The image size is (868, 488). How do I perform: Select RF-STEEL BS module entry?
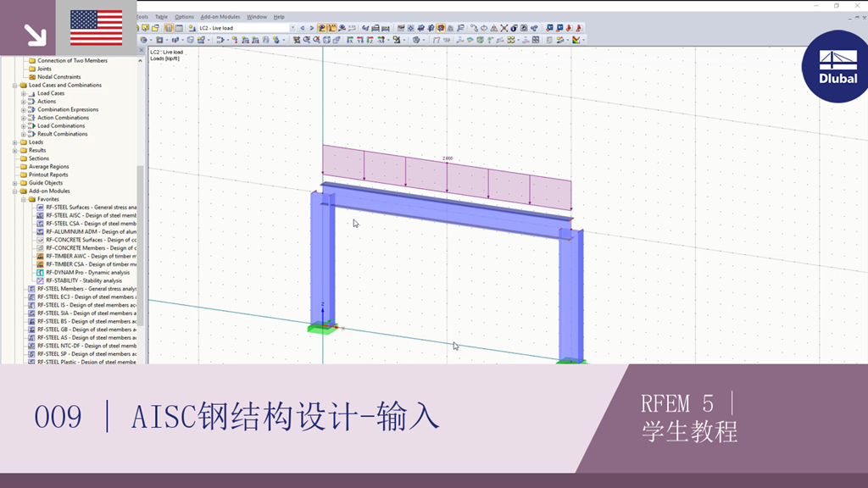82,321
